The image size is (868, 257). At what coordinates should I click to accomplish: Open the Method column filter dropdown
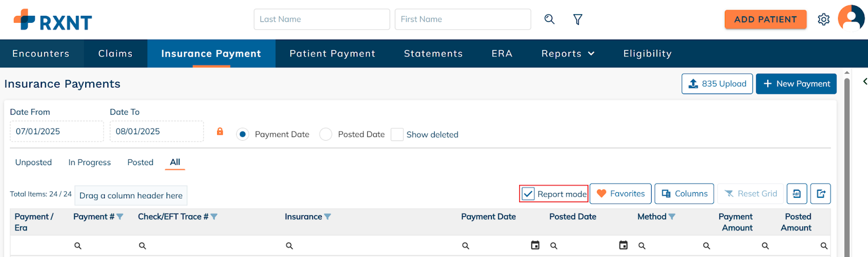pos(672,217)
